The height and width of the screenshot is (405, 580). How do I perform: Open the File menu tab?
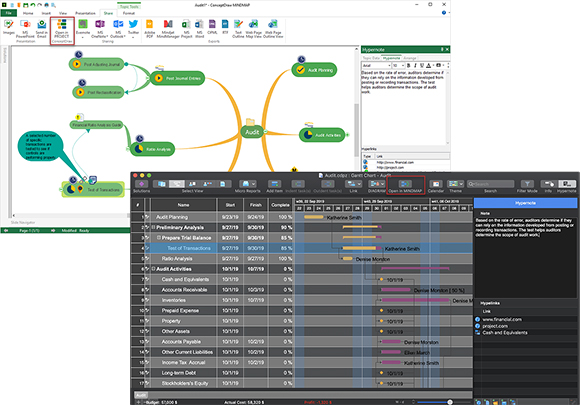pos(9,13)
